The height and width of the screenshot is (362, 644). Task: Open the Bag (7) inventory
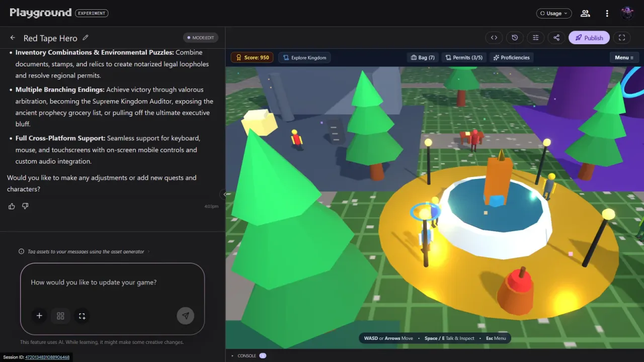pos(423,57)
